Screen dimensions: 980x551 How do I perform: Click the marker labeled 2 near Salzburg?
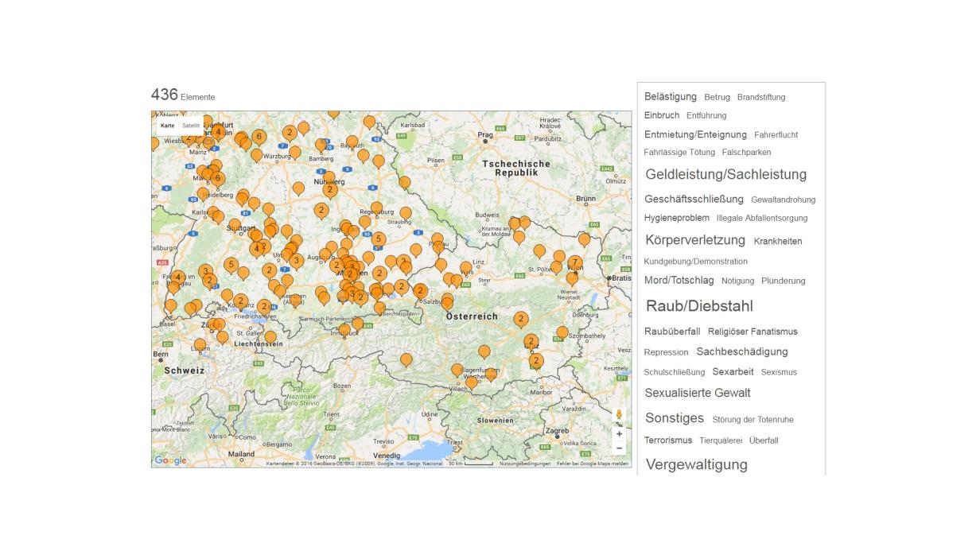(420, 291)
